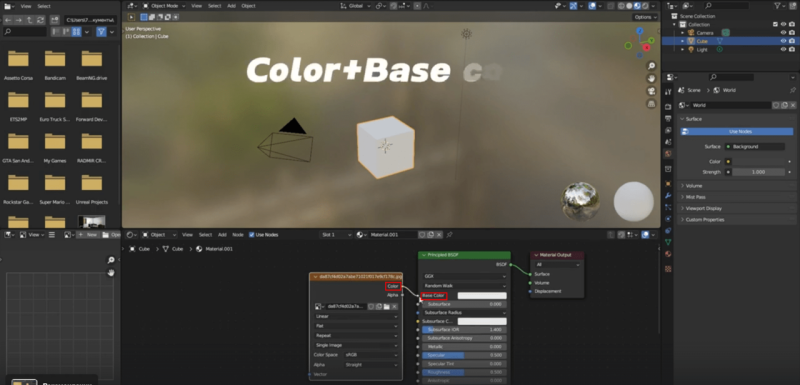Open the Linear interpolation dropdown
This screenshot has width=800, height=385.
356,316
